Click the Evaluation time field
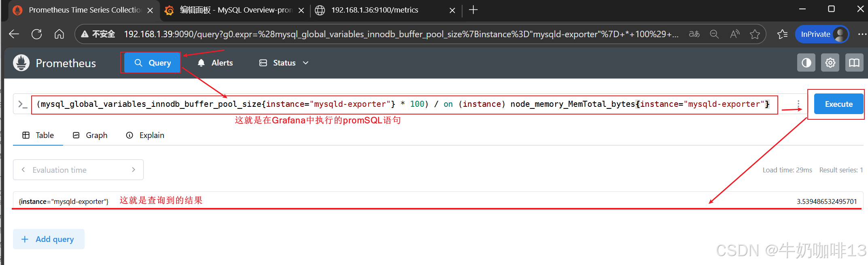Screen dimensions: 868x265 pos(78,170)
